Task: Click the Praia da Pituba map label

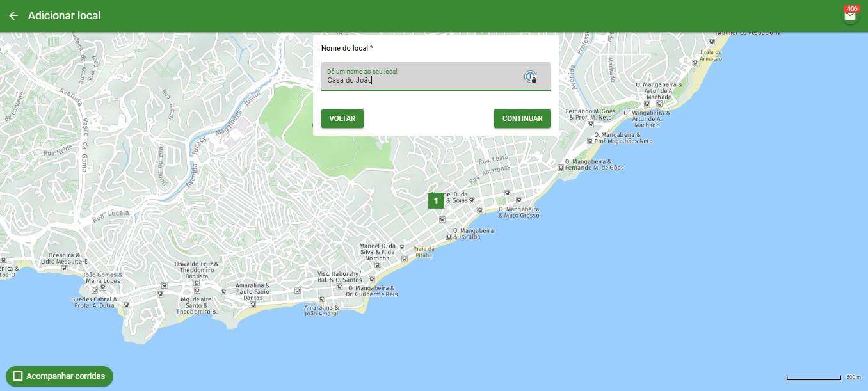Action: tap(423, 251)
